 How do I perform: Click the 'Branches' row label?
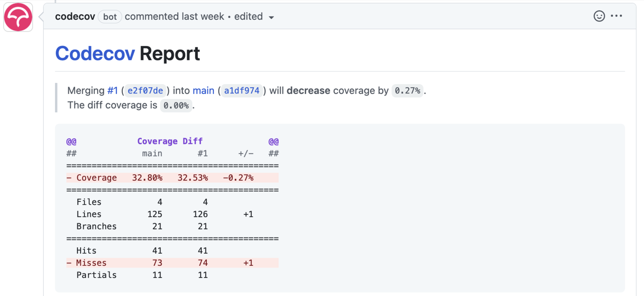click(96, 226)
